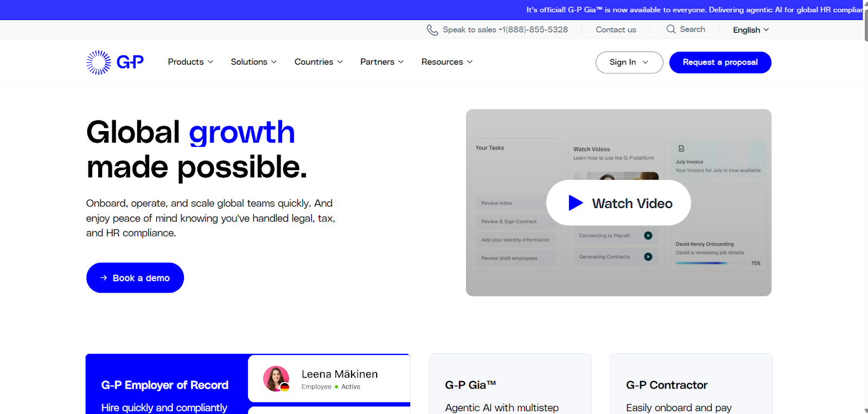Click the phone icon beside Speak to sales
The height and width of the screenshot is (414, 868).
point(432,30)
